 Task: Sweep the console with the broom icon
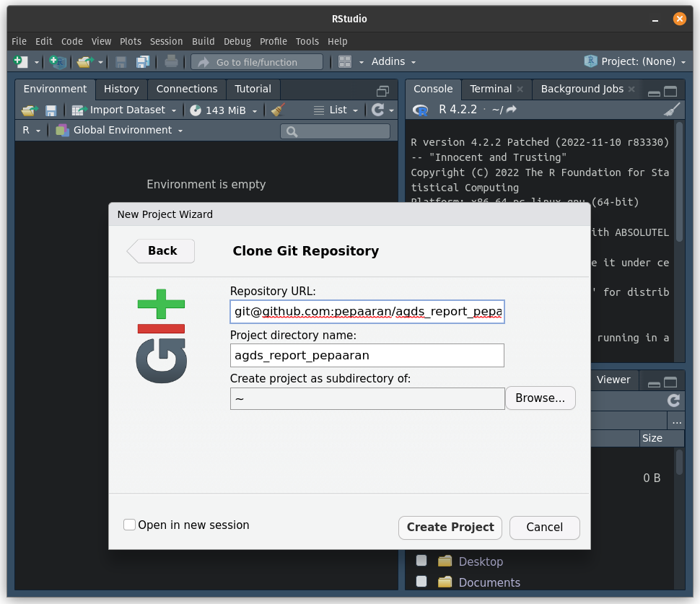[671, 110]
